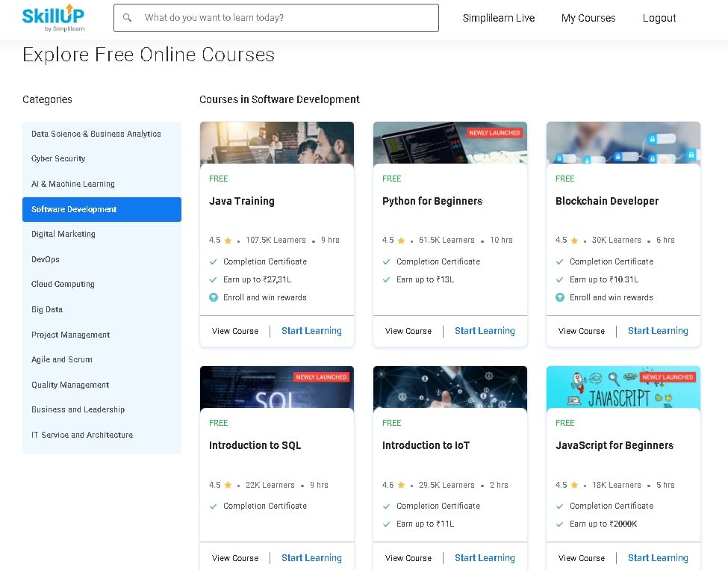728x570 pixels.
Task: Click View Course on Python for Beginners
Action: (x=408, y=331)
